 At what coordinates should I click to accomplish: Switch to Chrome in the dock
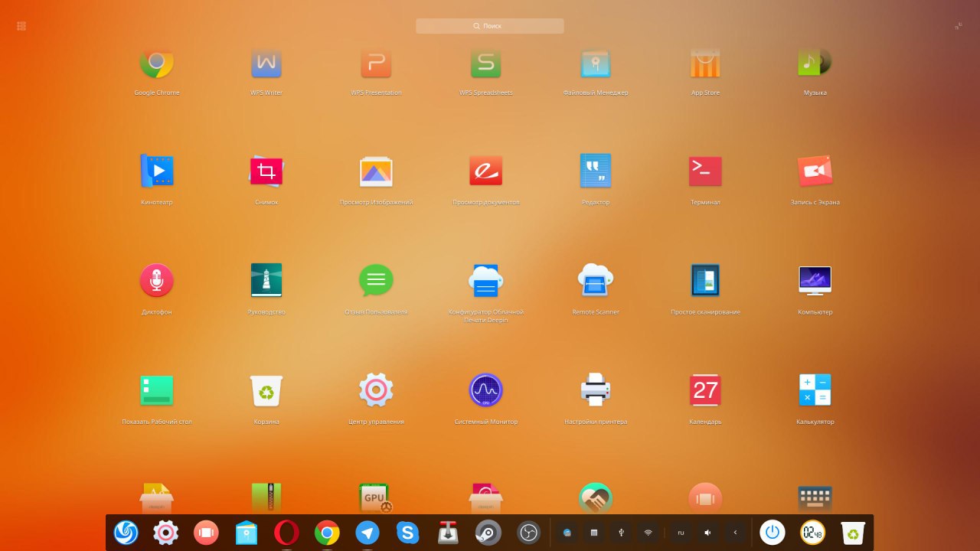327,533
